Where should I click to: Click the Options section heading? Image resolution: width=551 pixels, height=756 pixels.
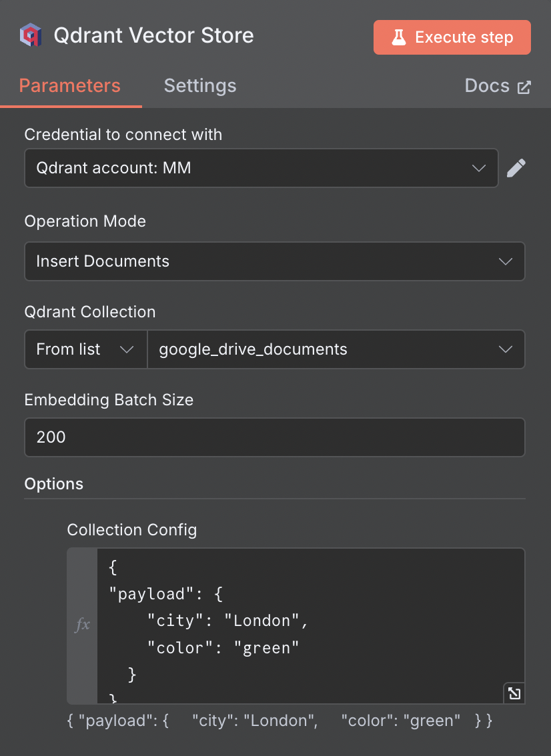(x=53, y=483)
